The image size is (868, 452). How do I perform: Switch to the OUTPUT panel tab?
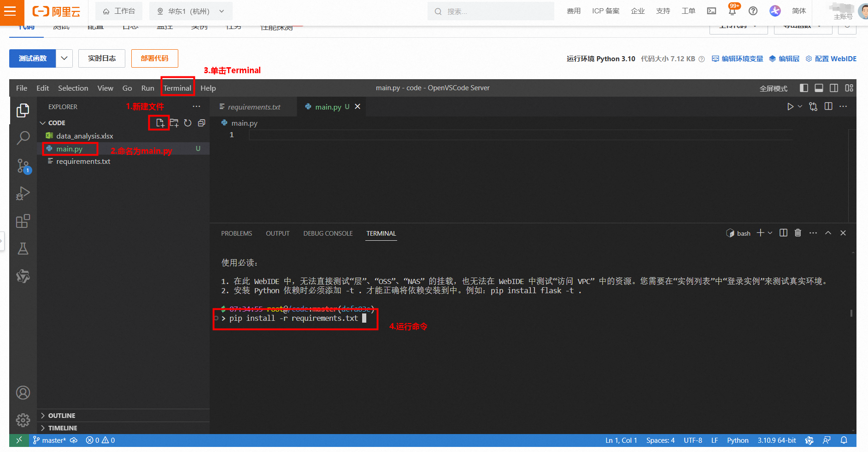pyautogui.click(x=277, y=233)
